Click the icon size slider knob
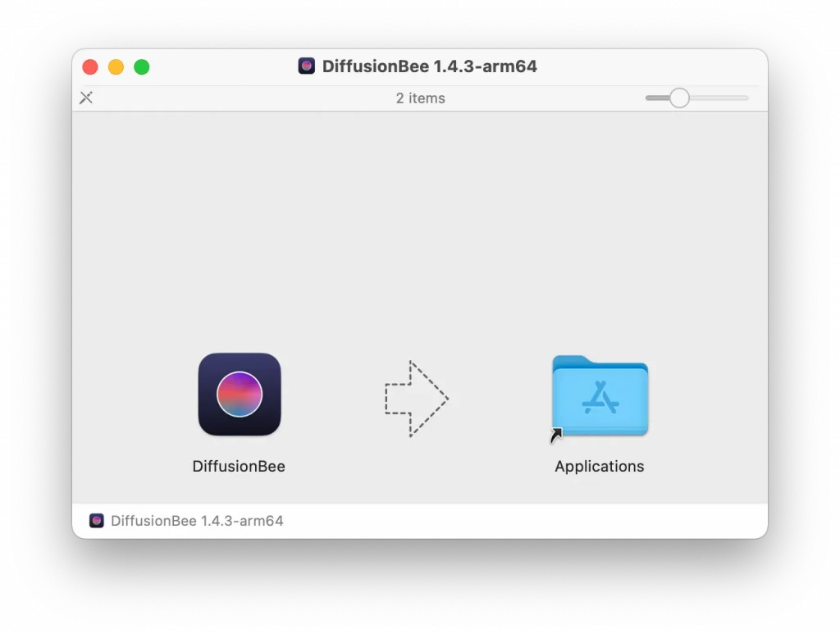This screenshot has width=840, height=634. point(679,98)
